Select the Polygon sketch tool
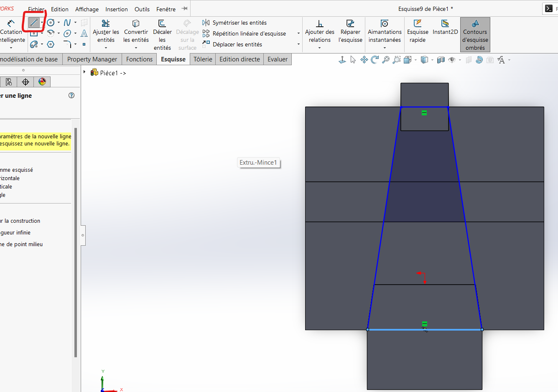Viewport: 558px width, 392px height. pos(51,44)
